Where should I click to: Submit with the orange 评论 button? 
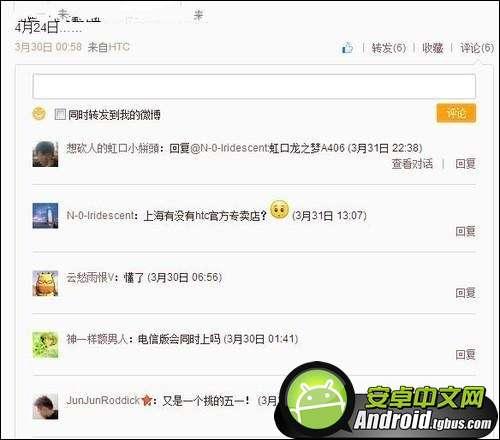(456, 113)
